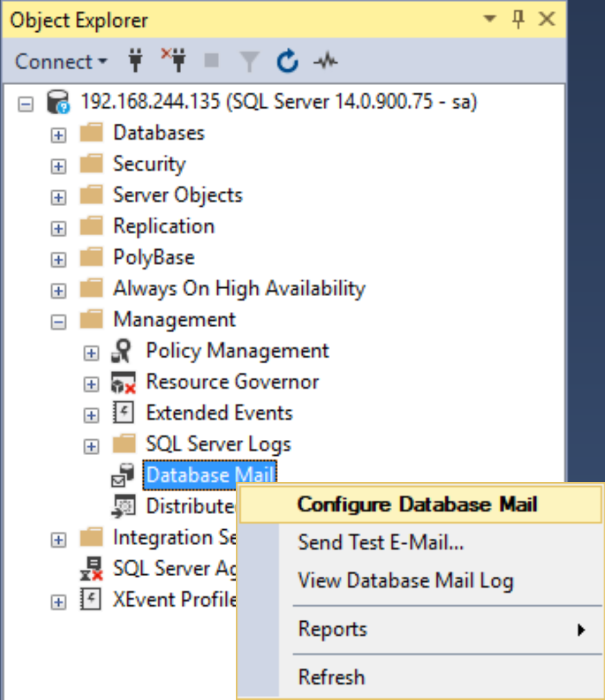Viewport: 605px width, 700px height.
Task: Choose Configure Database Mail from context menu
Action: pyautogui.click(x=420, y=505)
